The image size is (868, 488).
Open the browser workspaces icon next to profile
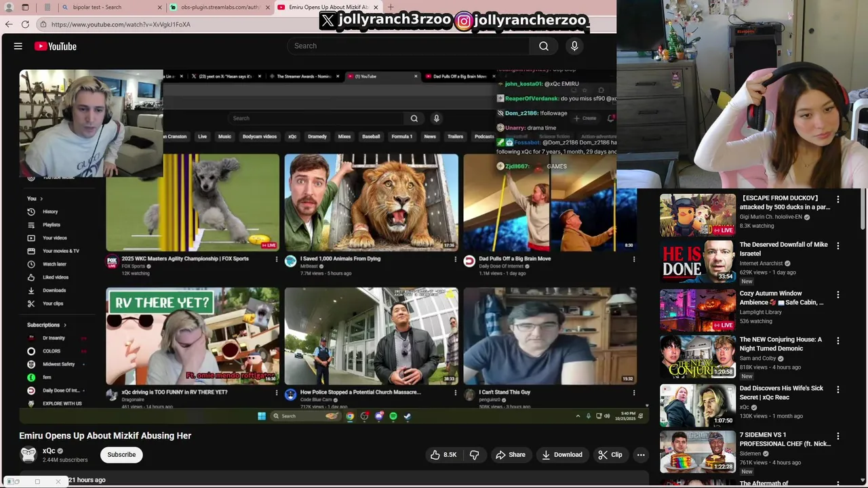(x=25, y=7)
